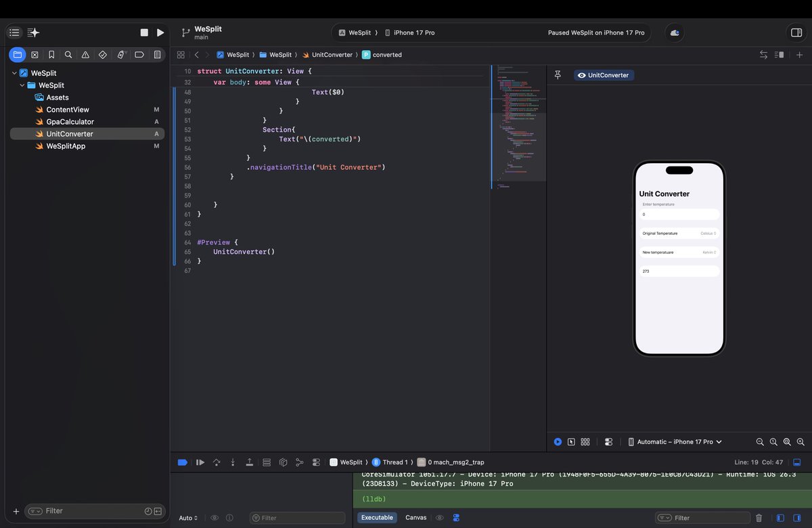Click UnitConverter in the jump bar
The width and height of the screenshot is (812, 528).
(x=328, y=55)
